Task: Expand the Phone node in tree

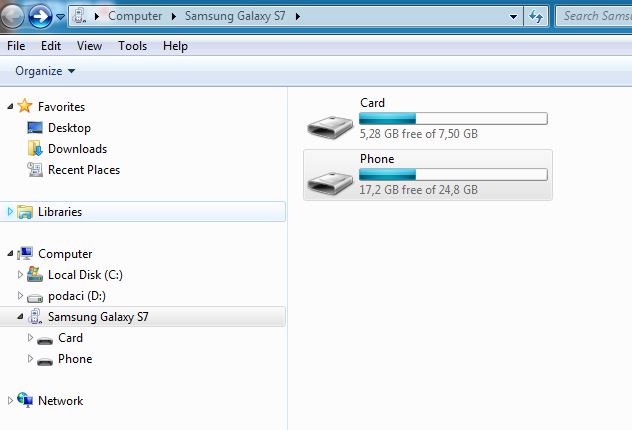Action: tap(30, 358)
